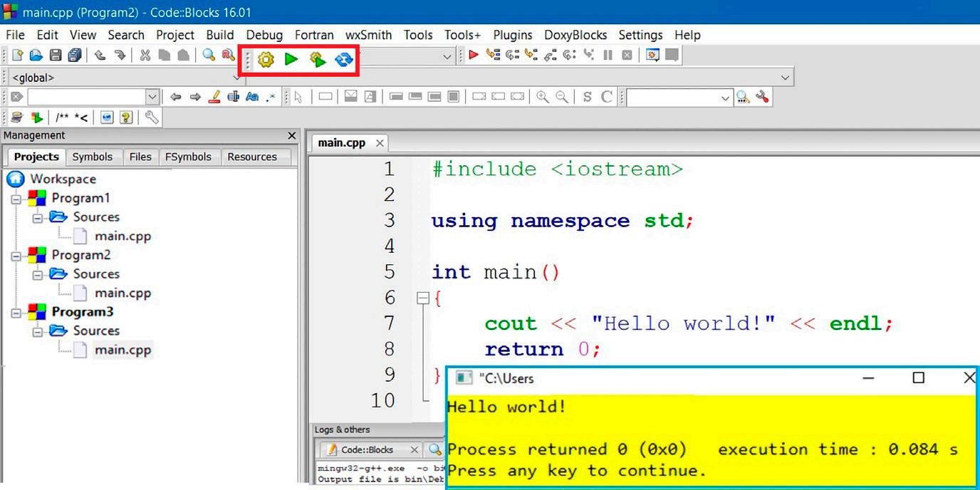Screen dimensions: 980x490
Task: Click the blue Rebuild icon
Action: tap(344, 60)
